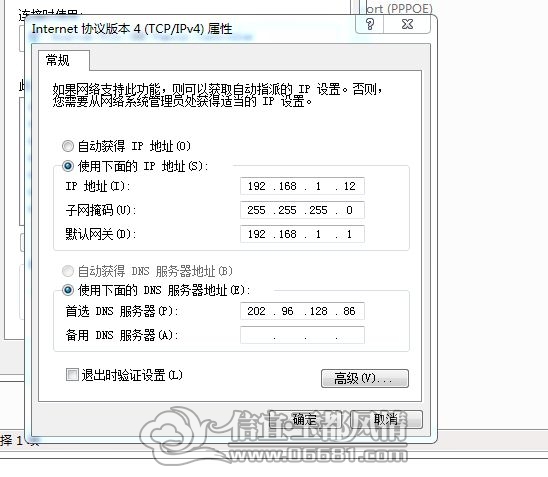
Task: Click the IP 地址 input field
Action: [x=302, y=186]
